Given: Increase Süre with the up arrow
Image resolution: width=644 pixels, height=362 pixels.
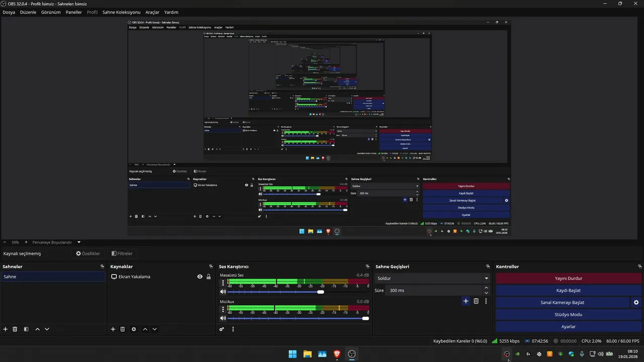Looking at the screenshot, I should 486,288.
